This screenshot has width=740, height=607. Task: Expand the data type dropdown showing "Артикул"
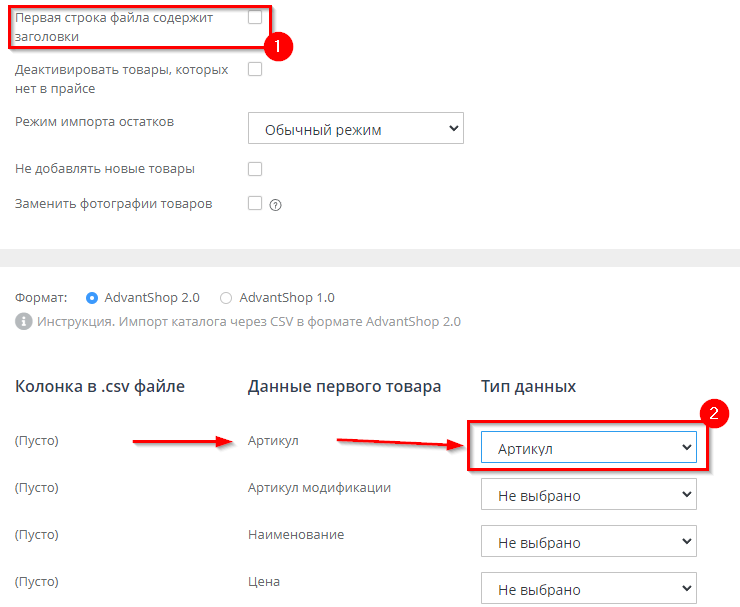(588, 449)
